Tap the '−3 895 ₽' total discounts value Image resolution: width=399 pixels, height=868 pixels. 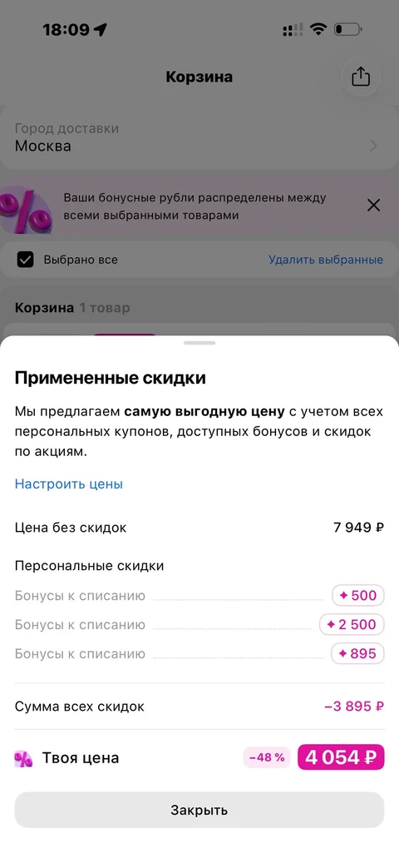[353, 707]
